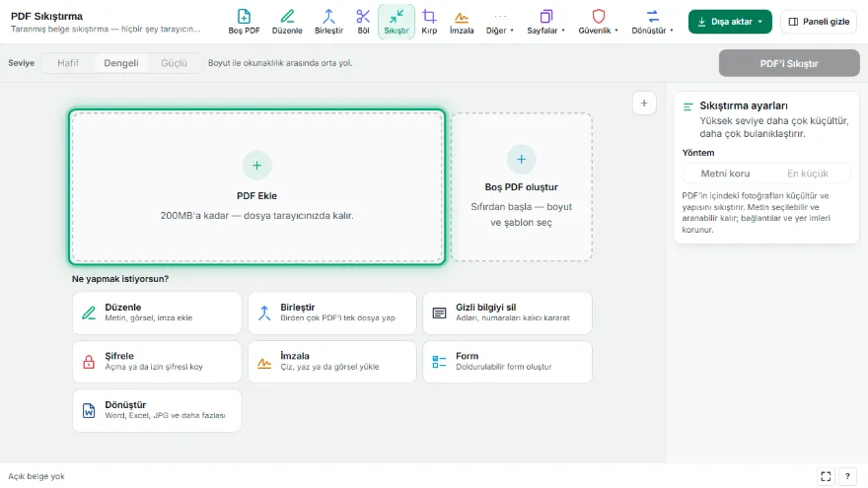Set compression level to Güçlü
This screenshot has width=868, height=488.
click(174, 63)
